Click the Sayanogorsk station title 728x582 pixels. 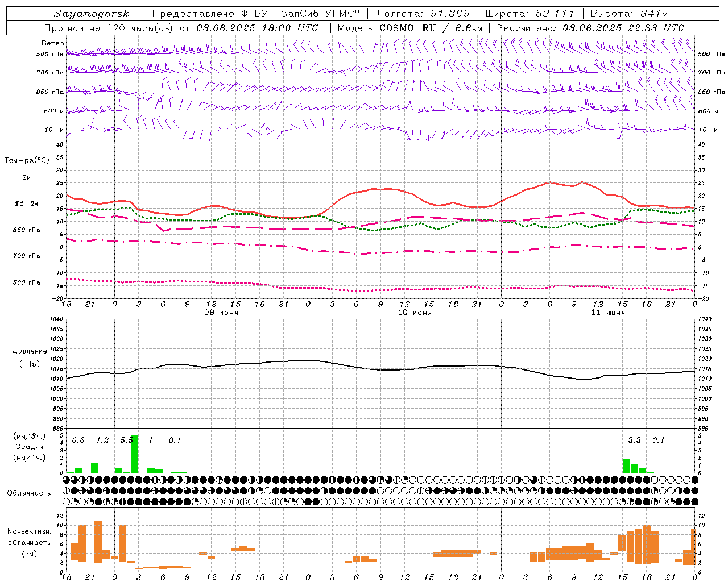[92, 14]
